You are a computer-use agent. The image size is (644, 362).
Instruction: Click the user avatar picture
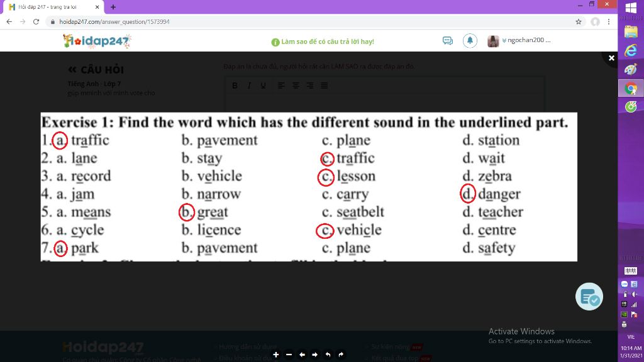(x=493, y=41)
